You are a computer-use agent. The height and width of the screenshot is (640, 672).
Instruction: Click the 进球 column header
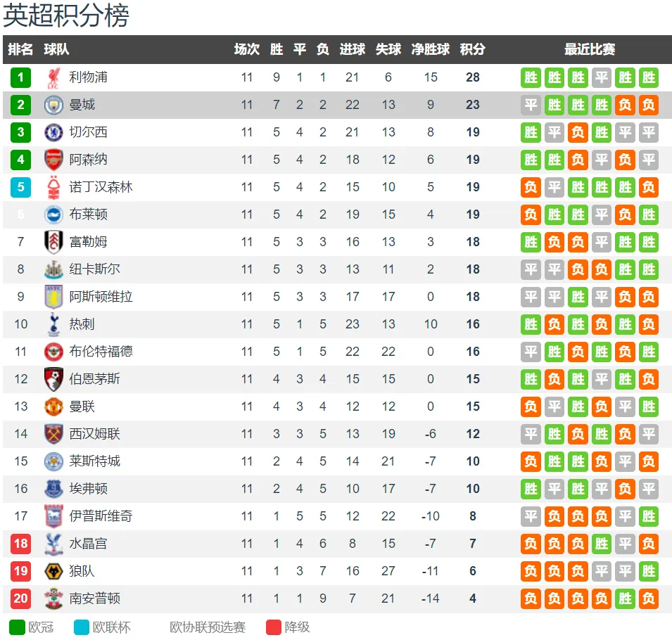point(353,49)
